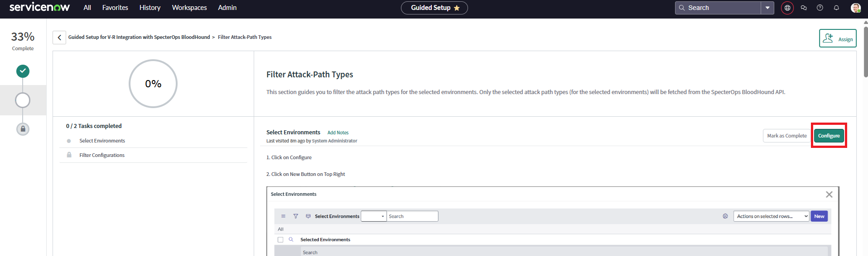Open the History menu
The image size is (868, 256).
point(150,8)
